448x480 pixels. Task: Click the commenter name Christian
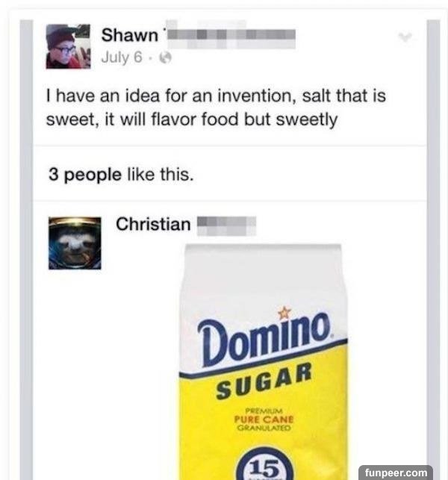153,224
